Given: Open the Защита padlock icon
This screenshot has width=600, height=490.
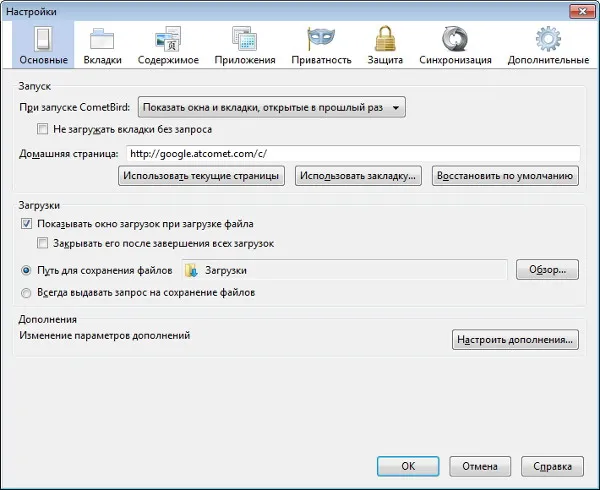Looking at the screenshot, I should [385, 38].
